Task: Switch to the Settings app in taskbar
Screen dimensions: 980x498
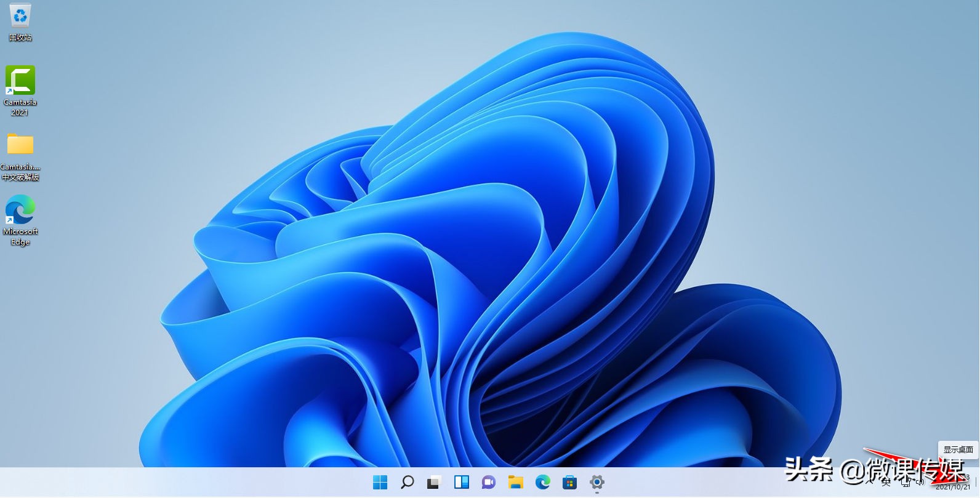Action: tap(597, 483)
